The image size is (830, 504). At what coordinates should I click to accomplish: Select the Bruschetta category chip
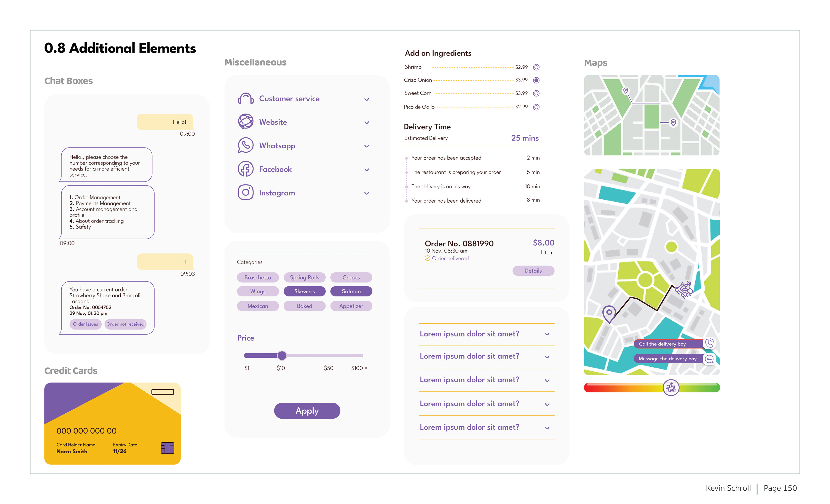click(x=258, y=278)
